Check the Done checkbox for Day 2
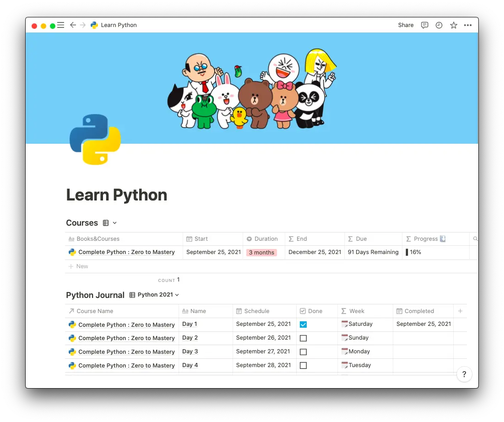Image resolution: width=504 pixels, height=422 pixels. (303, 338)
